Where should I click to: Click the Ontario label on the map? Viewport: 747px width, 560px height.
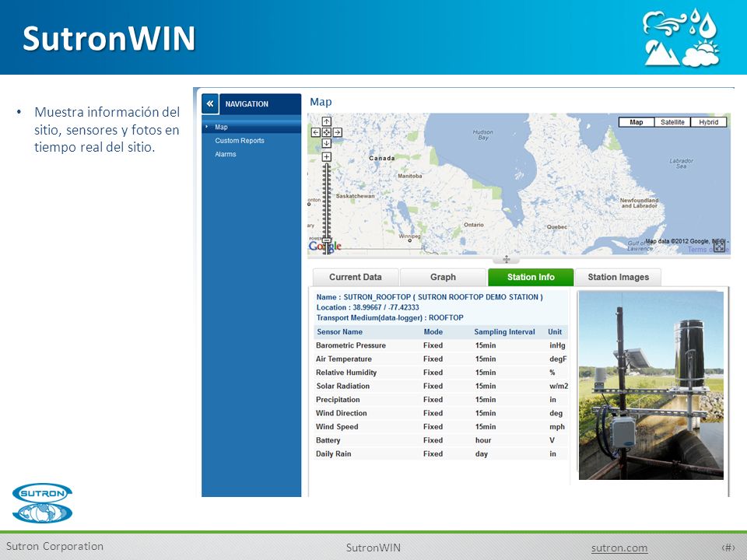(x=474, y=225)
